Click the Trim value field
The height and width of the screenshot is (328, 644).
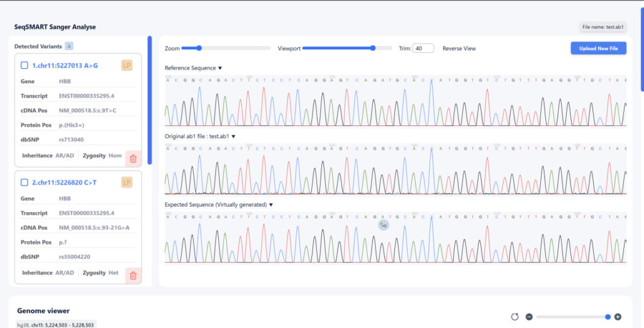click(x=423, y=48)
